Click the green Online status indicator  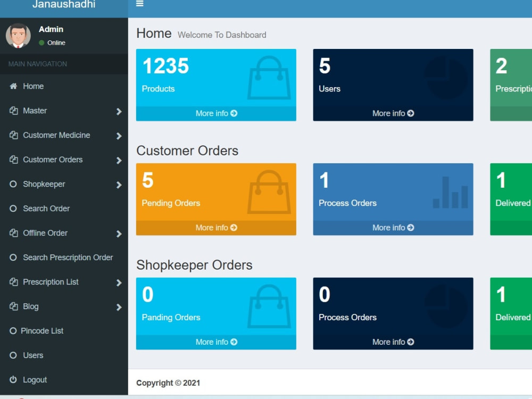(x=41, y=43)
